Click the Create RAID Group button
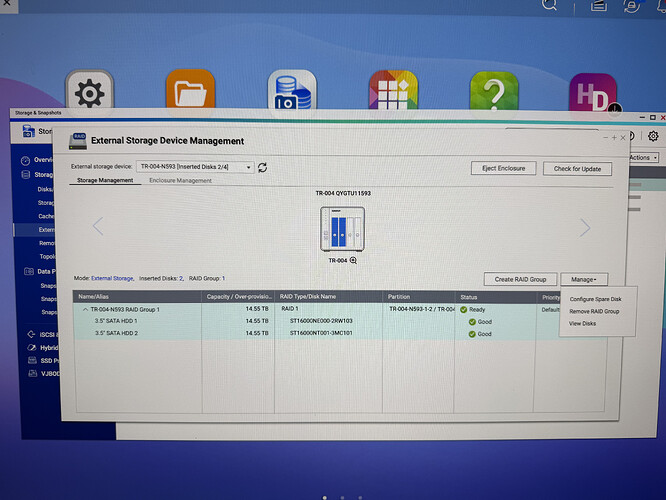The width and height of the screenshot is (666, 500). pyautogui.click(x=520, y=279)
